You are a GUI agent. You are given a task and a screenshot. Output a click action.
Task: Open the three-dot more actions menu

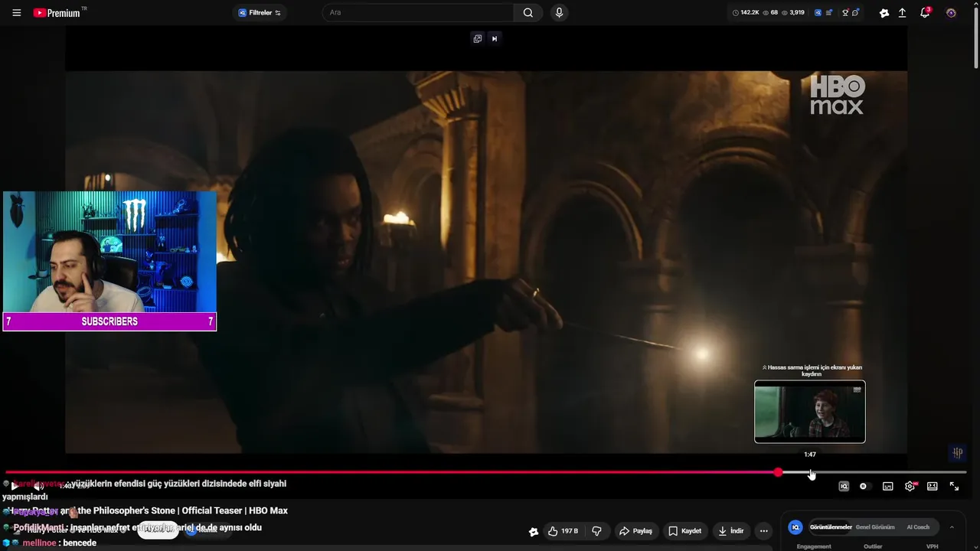pyautogui.click(x=763, y=531)
